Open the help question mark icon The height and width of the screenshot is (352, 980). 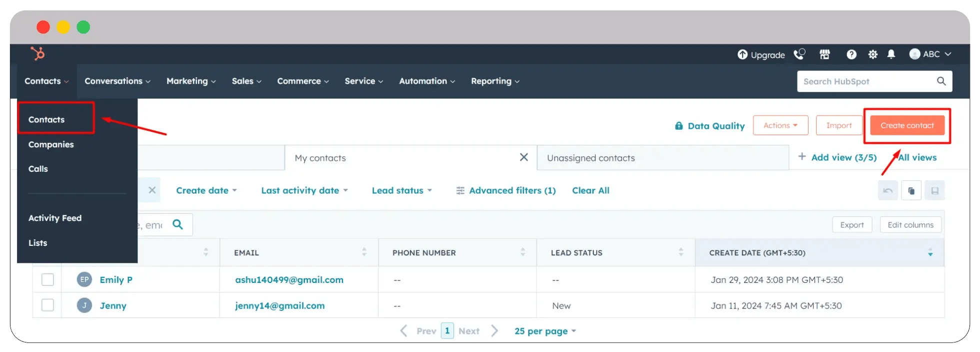tap(851, 54)
